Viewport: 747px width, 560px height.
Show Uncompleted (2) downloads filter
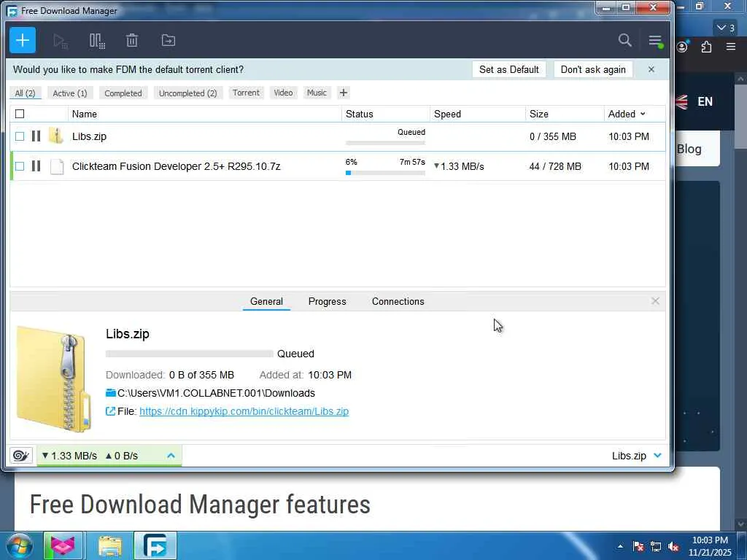click(187, 93)
